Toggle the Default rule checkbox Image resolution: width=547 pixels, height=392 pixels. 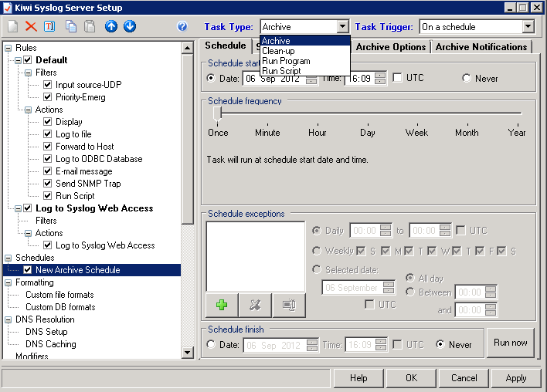point(28,60)
